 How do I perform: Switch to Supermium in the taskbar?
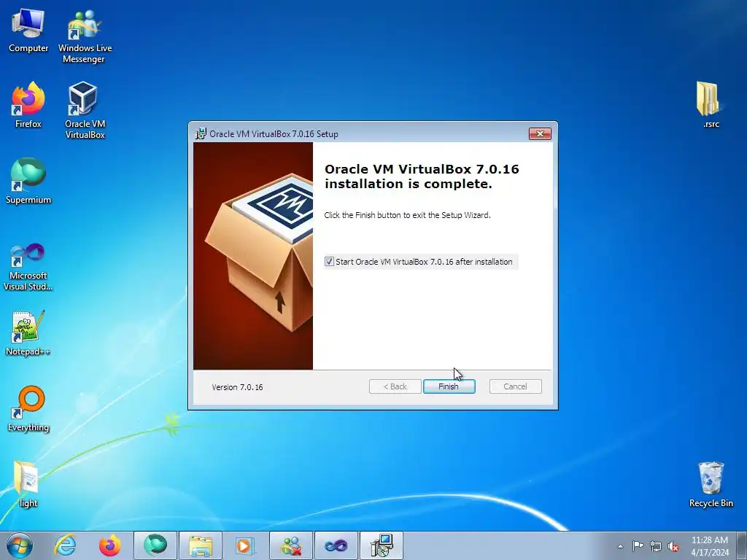tap(155, 545)
